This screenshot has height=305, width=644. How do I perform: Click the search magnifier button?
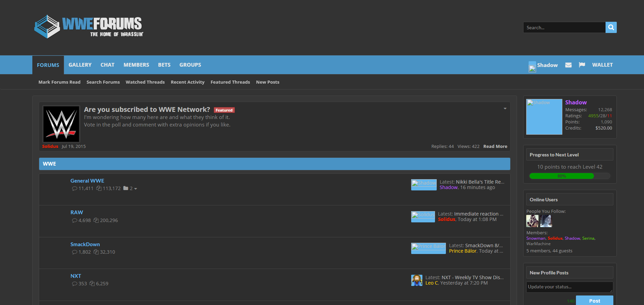[611, 28]
